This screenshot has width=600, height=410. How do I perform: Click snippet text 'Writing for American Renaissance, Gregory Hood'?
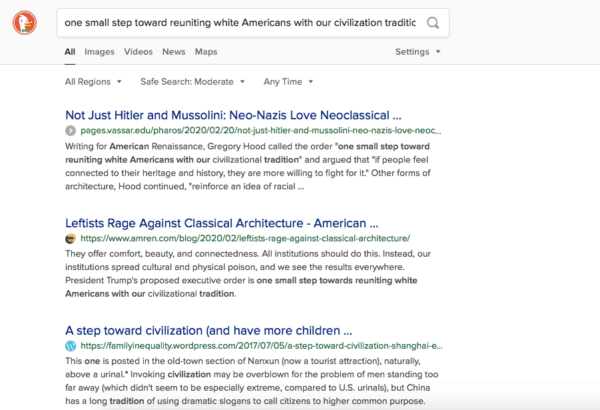[x=166, y=146]
